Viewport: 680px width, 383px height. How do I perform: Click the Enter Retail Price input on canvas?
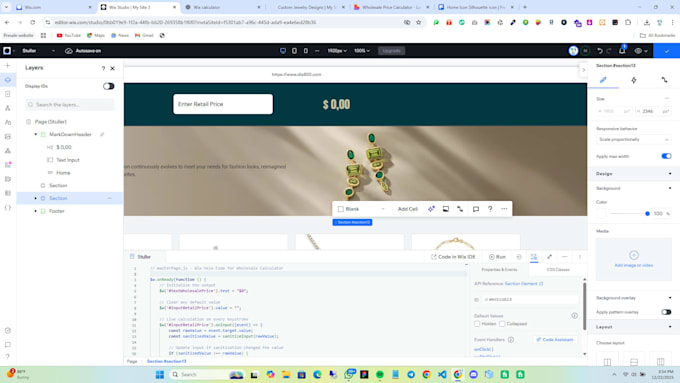pos(223,104)
